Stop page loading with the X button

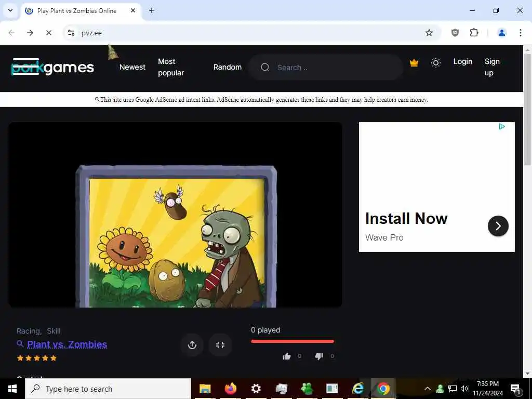coord(49,33)
